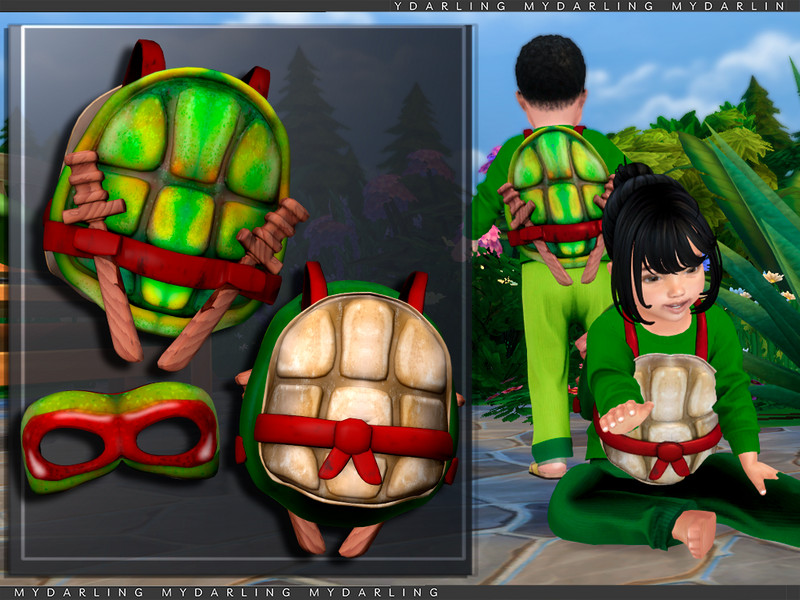Click the pink flower beside the standing toddler
Viewport: 800px width, 600px height.
[490, 240]
